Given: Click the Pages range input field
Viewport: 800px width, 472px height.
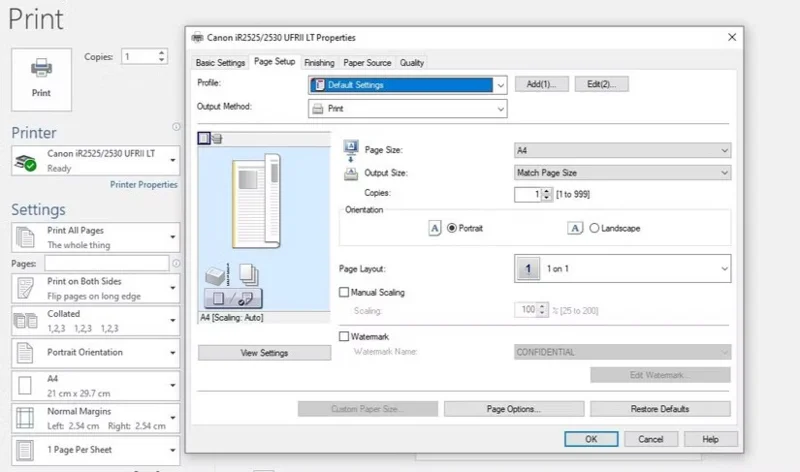Looking at the screenshot, I should click(107, 263).
